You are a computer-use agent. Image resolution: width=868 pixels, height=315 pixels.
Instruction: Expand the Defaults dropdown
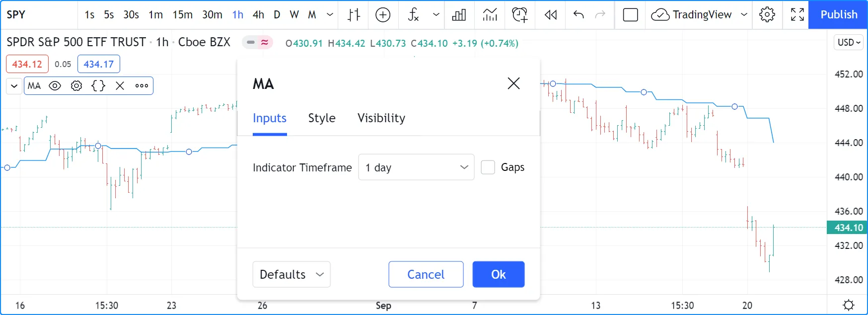tap(291, 274)
